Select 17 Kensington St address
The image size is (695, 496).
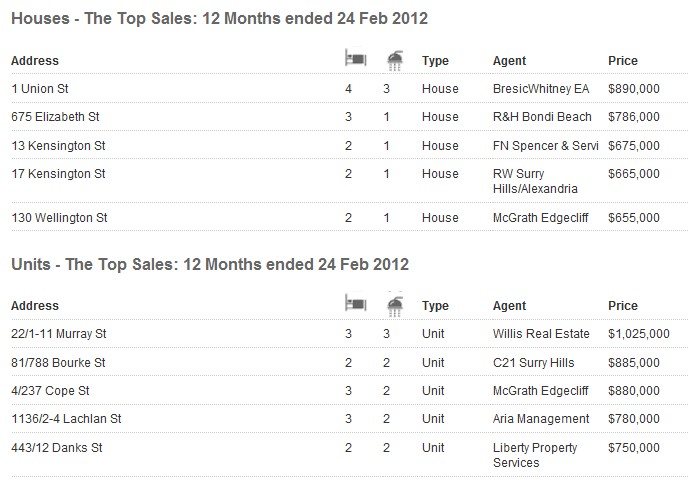point(59,174)
